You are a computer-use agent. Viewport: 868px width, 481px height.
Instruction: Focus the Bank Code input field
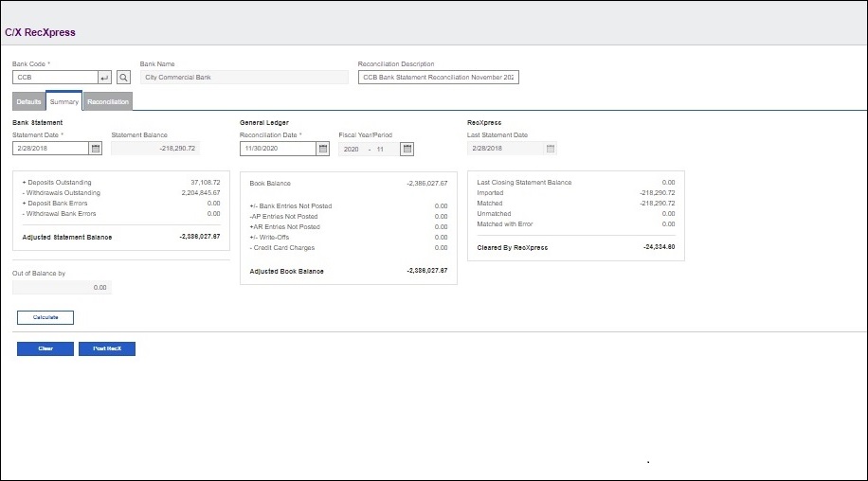[55, 78]
